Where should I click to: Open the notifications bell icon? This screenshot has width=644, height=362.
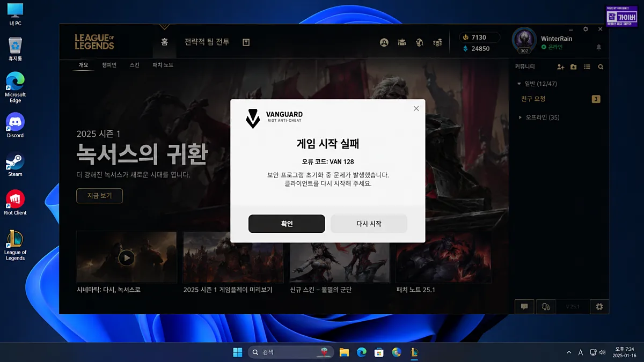pos(599,48)
